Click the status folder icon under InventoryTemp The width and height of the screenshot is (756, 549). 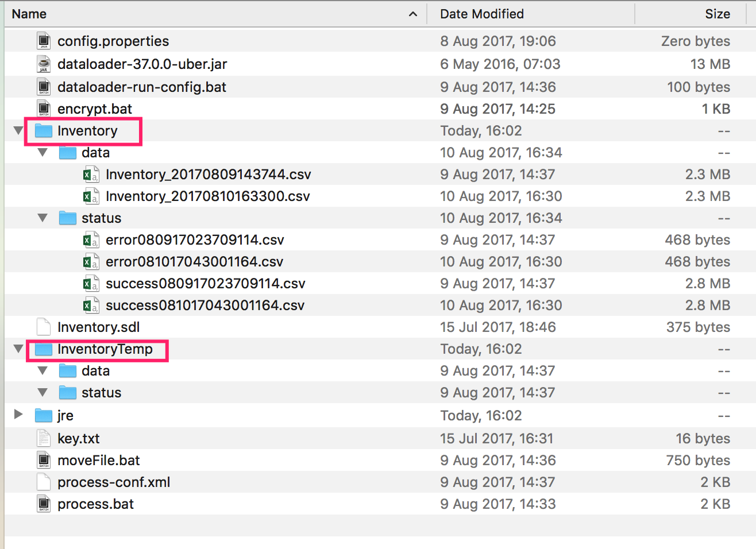[x=68, y=393]
